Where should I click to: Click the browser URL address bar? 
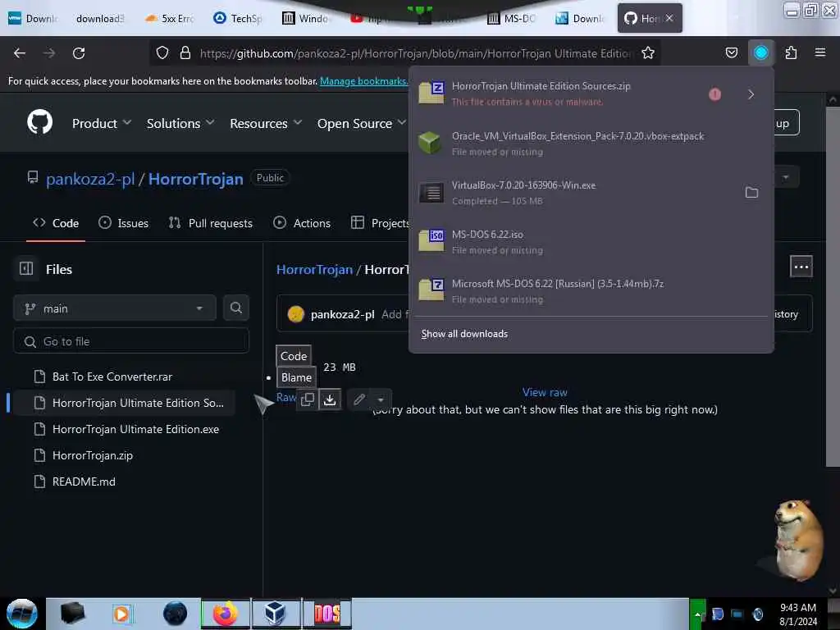click(415, 53)
